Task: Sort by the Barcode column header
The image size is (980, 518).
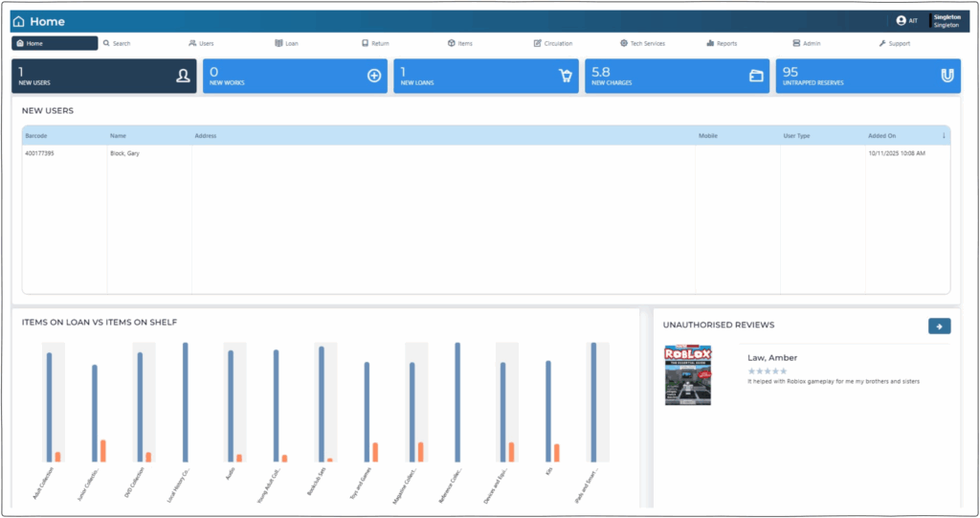Action: tap(36, 136)
